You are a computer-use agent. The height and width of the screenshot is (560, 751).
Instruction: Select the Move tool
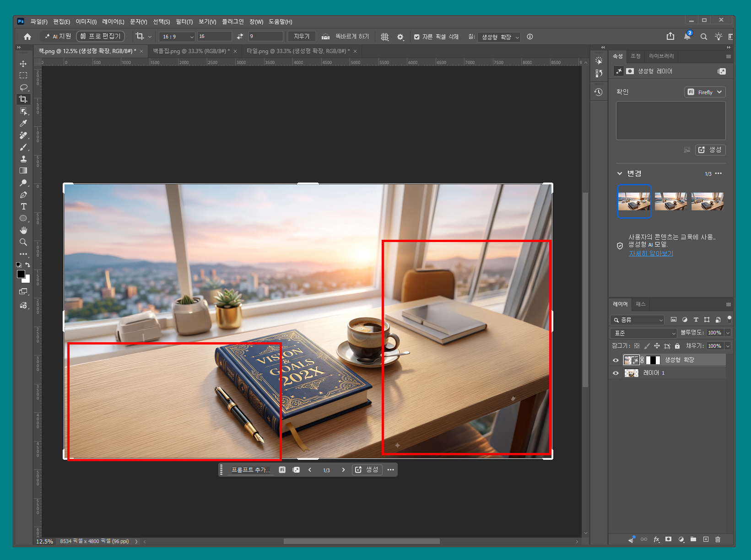tap(23, 64)
